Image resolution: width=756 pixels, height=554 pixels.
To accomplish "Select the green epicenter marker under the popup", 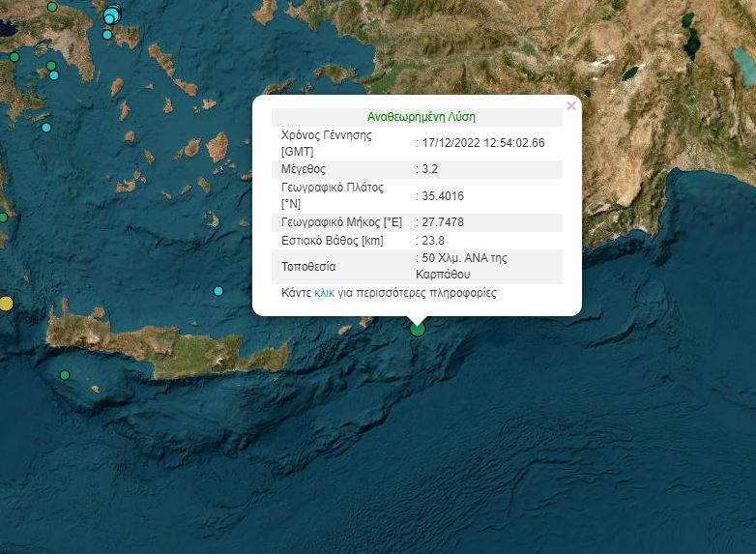I will pos(418,330).
